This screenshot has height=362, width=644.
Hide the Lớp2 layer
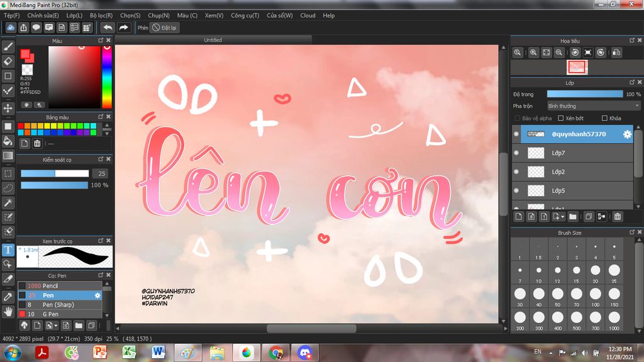pos(516,172)
